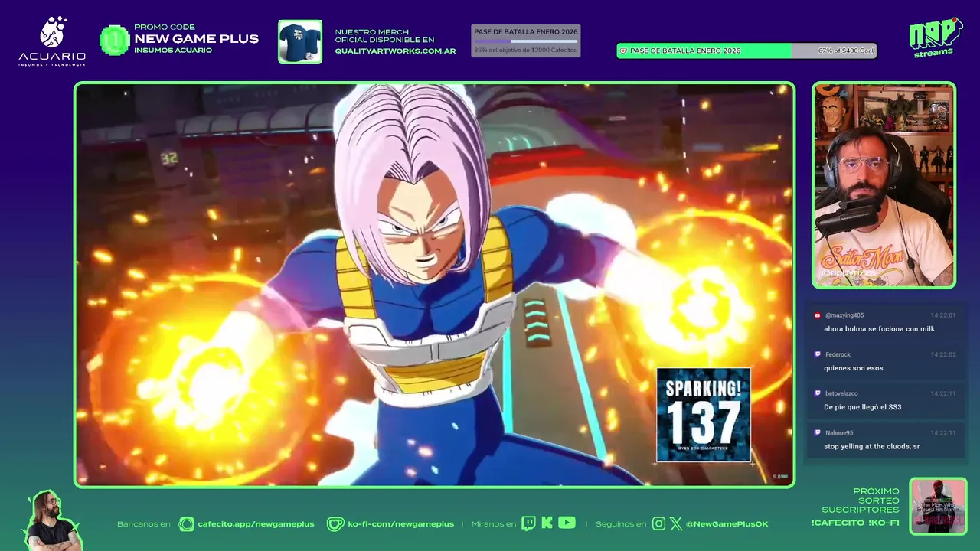
Task: Click the heart icon on the goal bar
Action: 623,51
